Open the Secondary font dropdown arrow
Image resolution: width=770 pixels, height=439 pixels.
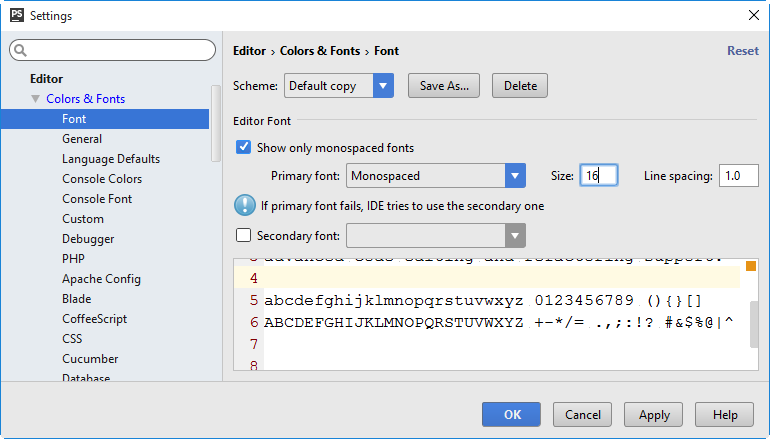[x=515, y=236]
